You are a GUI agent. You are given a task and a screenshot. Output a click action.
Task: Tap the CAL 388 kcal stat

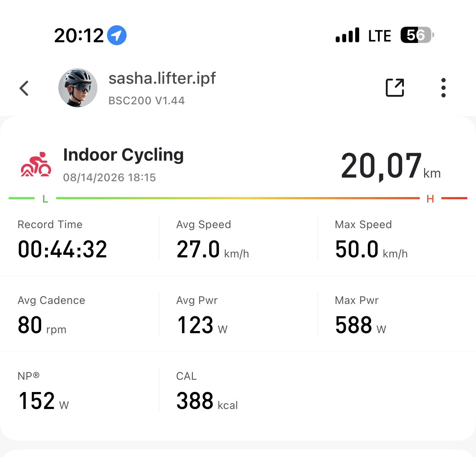(207, 391)
